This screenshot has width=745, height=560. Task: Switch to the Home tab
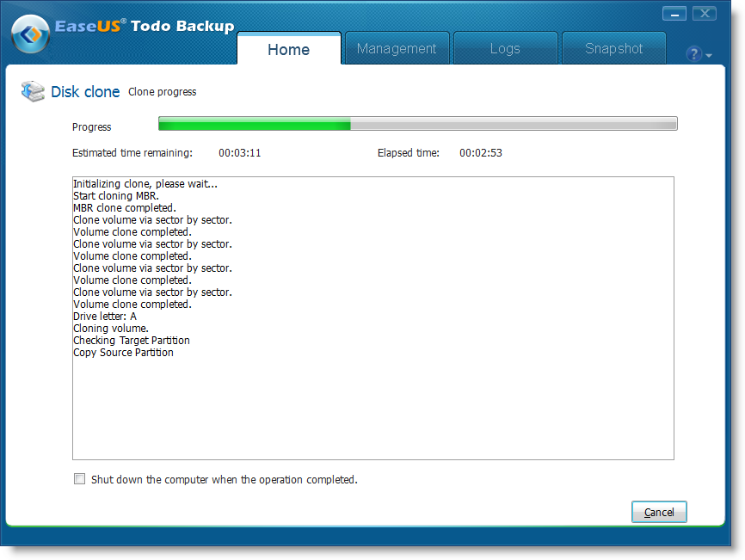[x=289, y=48]
